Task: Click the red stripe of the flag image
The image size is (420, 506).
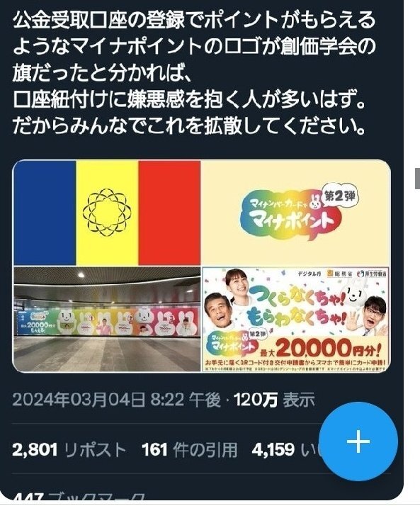Action: tap(169, 213)
